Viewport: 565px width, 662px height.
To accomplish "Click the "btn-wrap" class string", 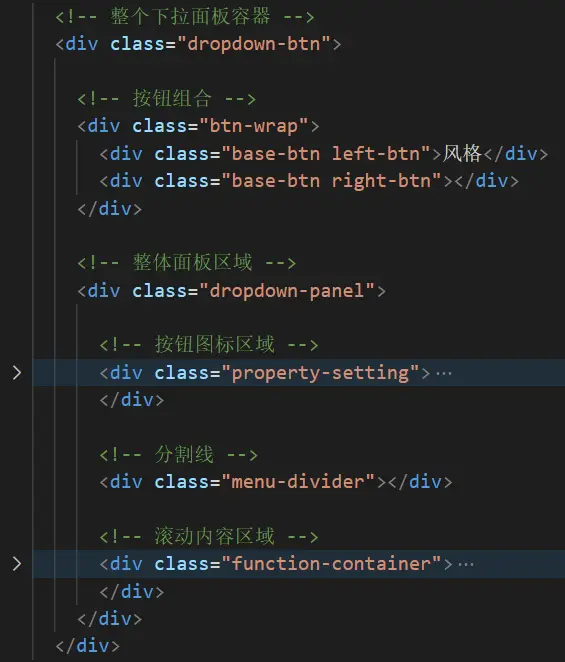I will click(x=254, y=126).
